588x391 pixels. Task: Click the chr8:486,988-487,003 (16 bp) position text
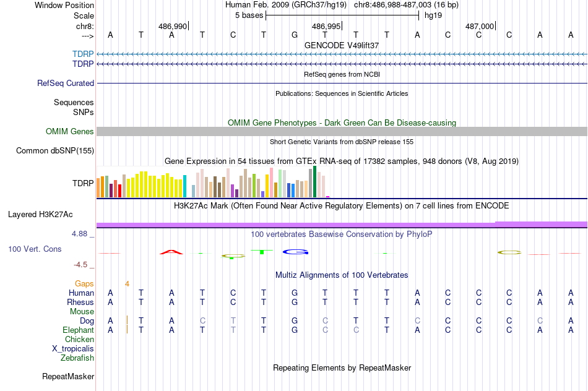tap(406, 5)
